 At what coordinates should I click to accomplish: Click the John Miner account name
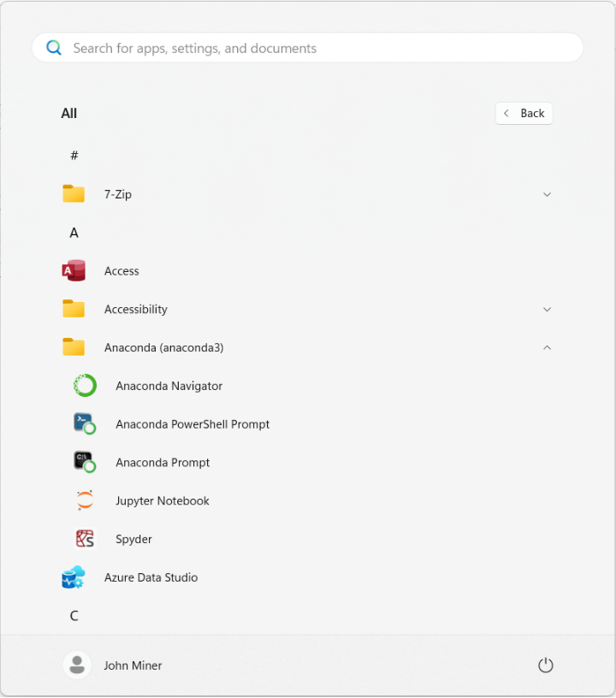tap(133, 665)
